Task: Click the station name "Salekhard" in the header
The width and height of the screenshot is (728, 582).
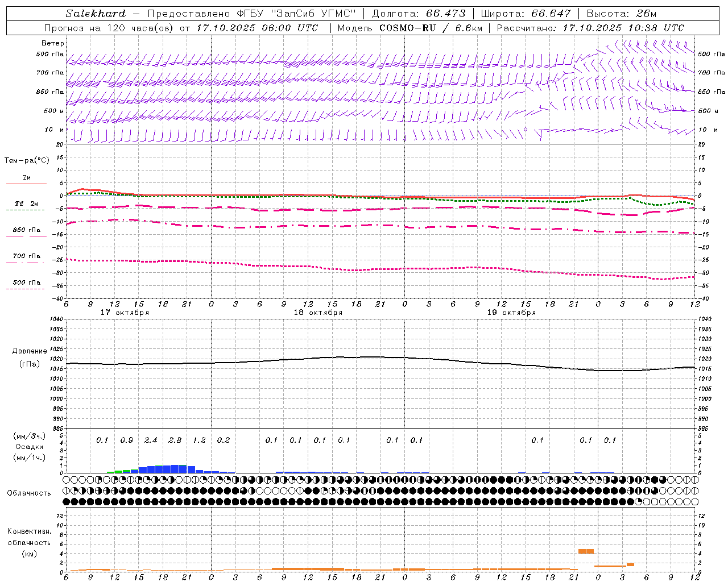Action: coord(96,14)
